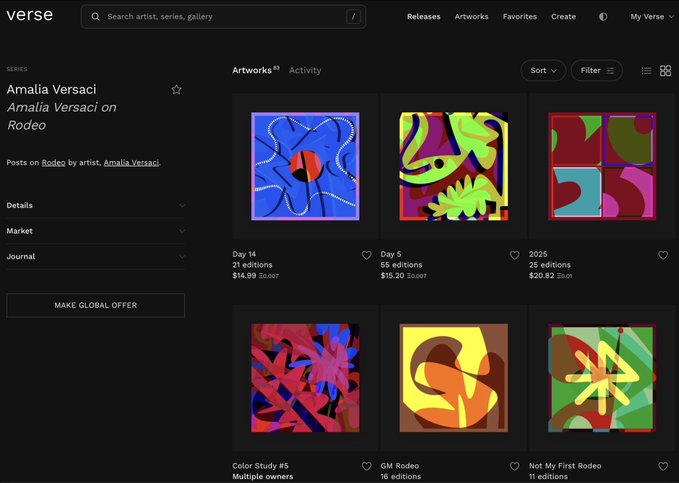Screen dimensions: 679x483
Task: Click the $20.82 price
Action: (x=541, y=276)
